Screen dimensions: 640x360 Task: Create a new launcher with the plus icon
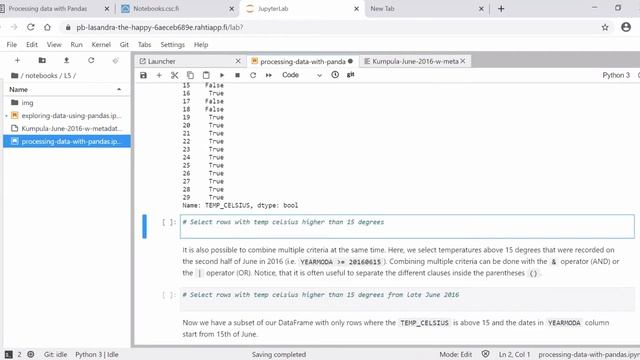pyautogui.click(x=17, y=60)
